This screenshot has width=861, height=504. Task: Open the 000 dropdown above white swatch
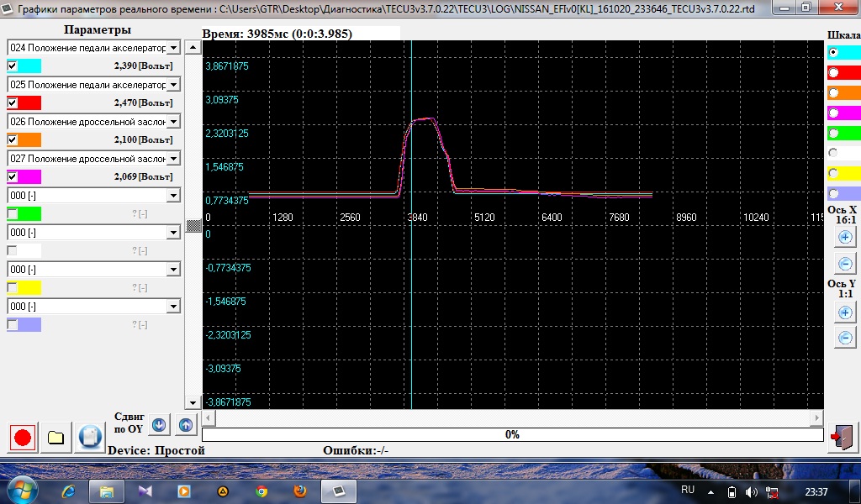pyautogui.click(x=173, y=233)
